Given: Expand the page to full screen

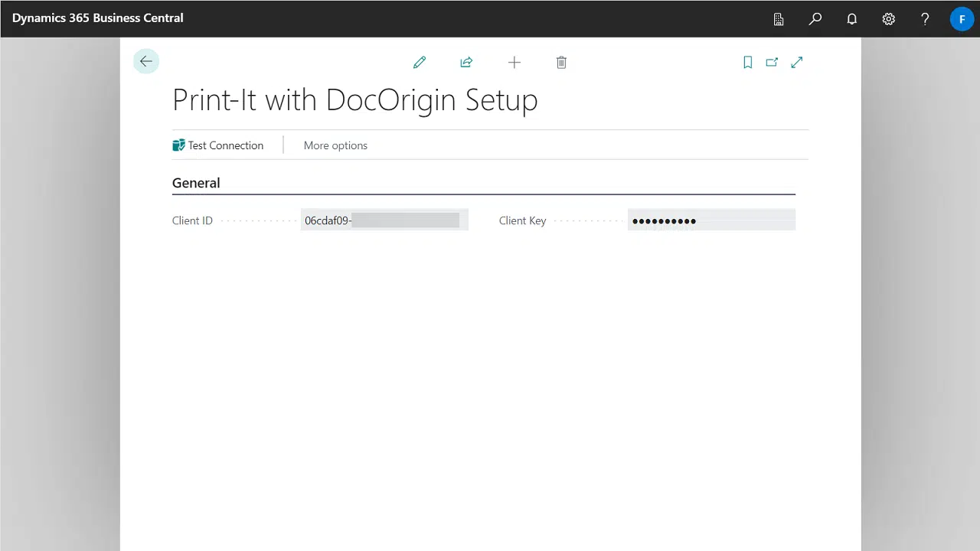Looking at the screenshot, I should point(796,62).
